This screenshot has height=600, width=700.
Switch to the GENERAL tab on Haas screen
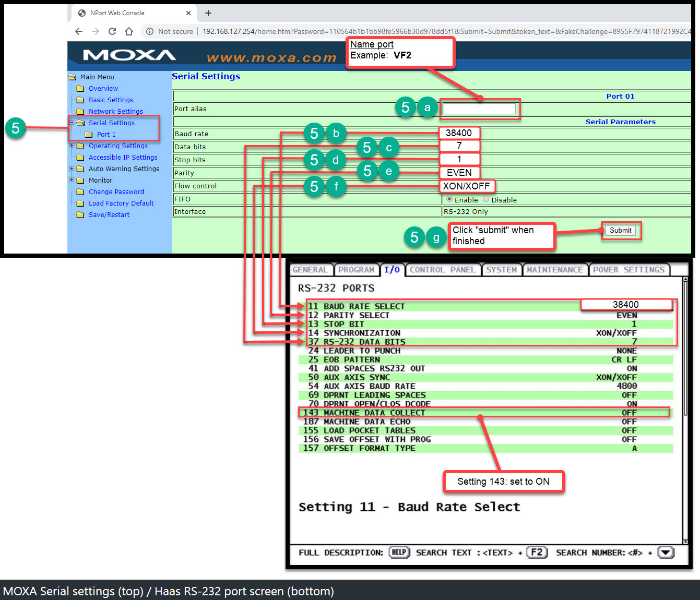(311, 270)
